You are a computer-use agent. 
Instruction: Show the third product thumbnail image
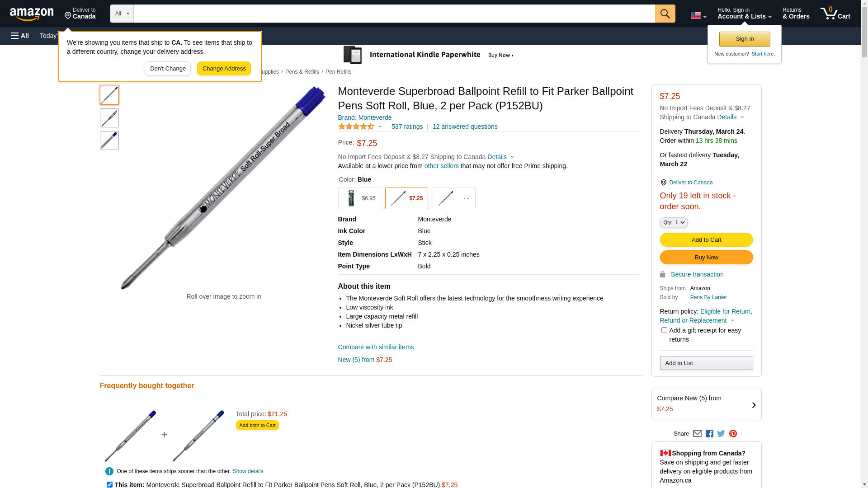tap(109, 141)
